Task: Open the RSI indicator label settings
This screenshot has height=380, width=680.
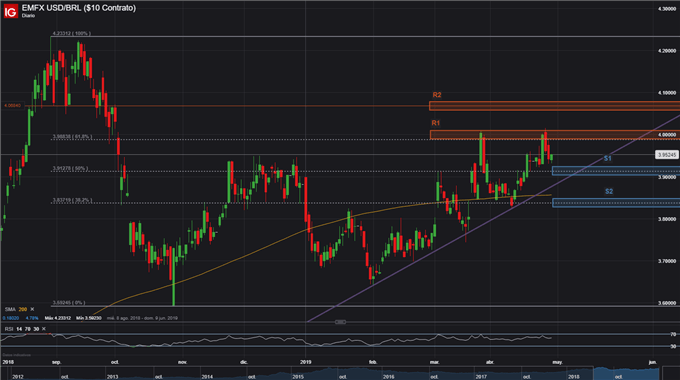Action: 9,329
